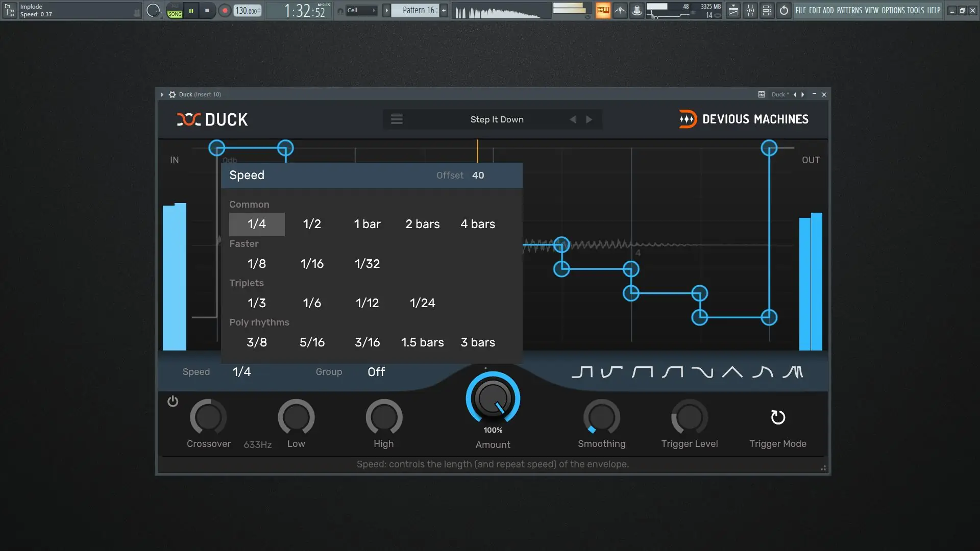
Task: Select the last envelope shape preset icon
Action: [793, 372]
